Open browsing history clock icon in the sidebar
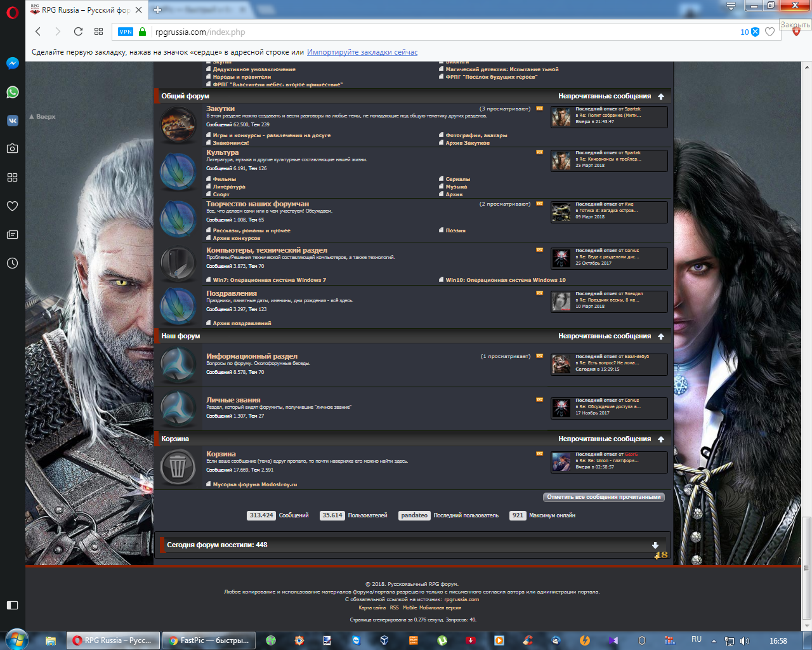This screenshot has height=650, width=812. (13, 263)
